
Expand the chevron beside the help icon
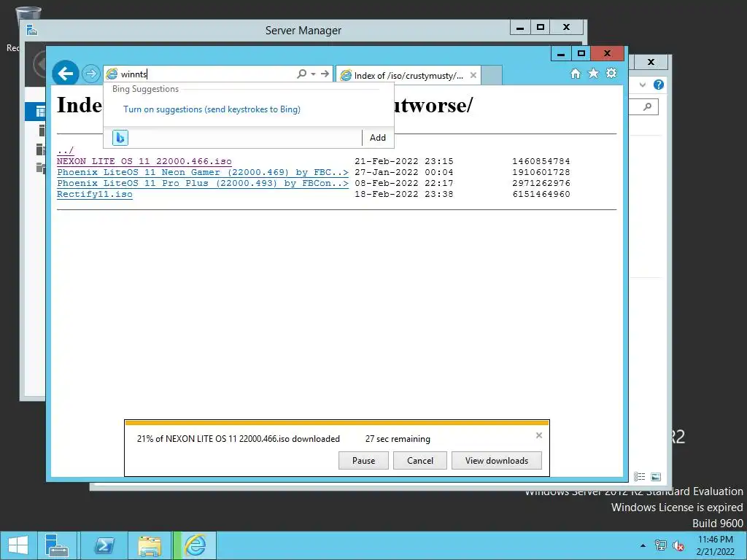(x=642, y=85)
